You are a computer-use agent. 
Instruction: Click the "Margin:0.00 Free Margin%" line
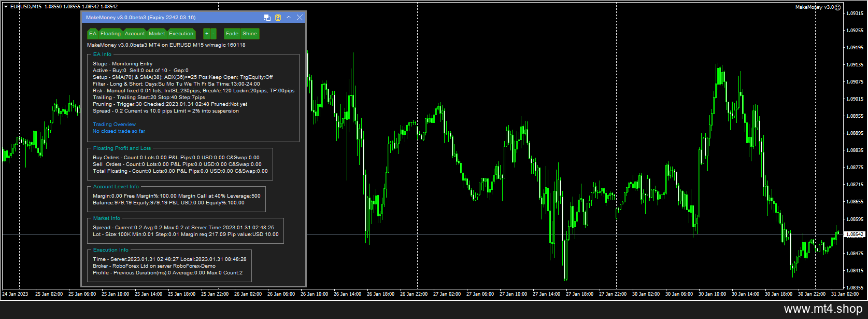[177, 196]
